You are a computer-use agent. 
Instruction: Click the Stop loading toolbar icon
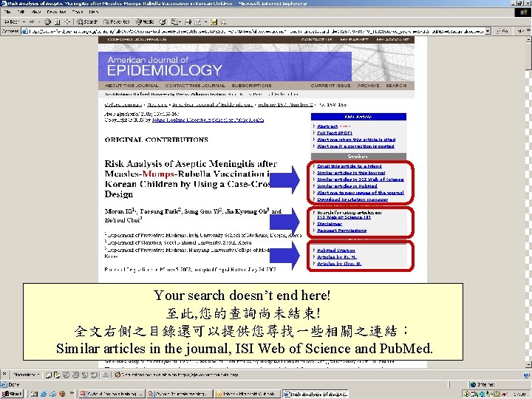(x=47, y=21)
